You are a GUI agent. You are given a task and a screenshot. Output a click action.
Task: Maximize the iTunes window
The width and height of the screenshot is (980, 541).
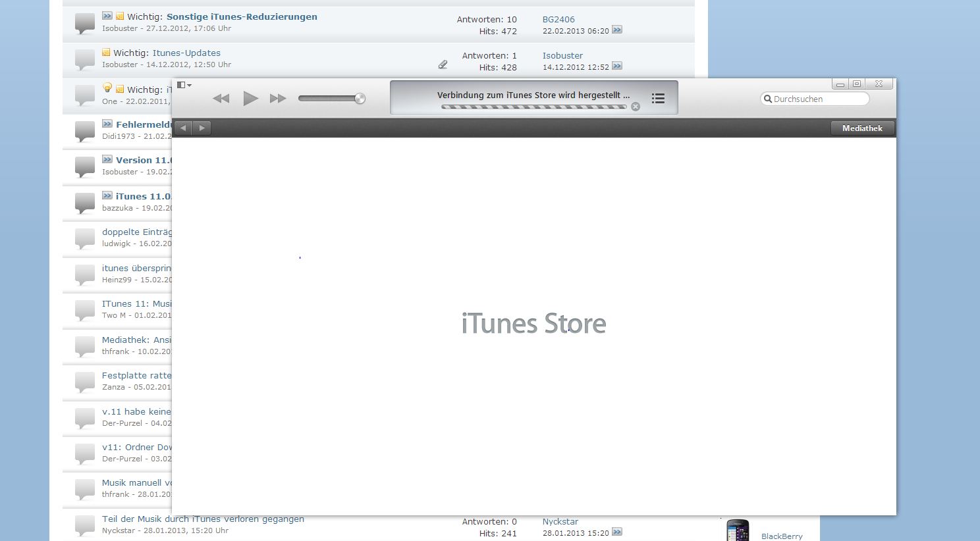[x=856, y=84]
